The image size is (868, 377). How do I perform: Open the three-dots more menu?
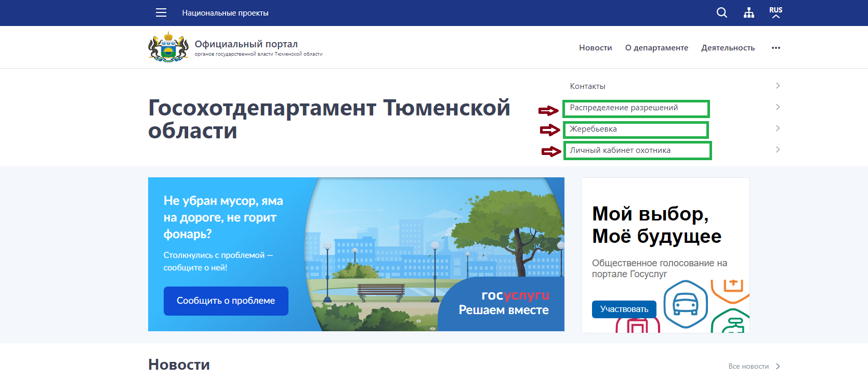[x=776, y=48]
